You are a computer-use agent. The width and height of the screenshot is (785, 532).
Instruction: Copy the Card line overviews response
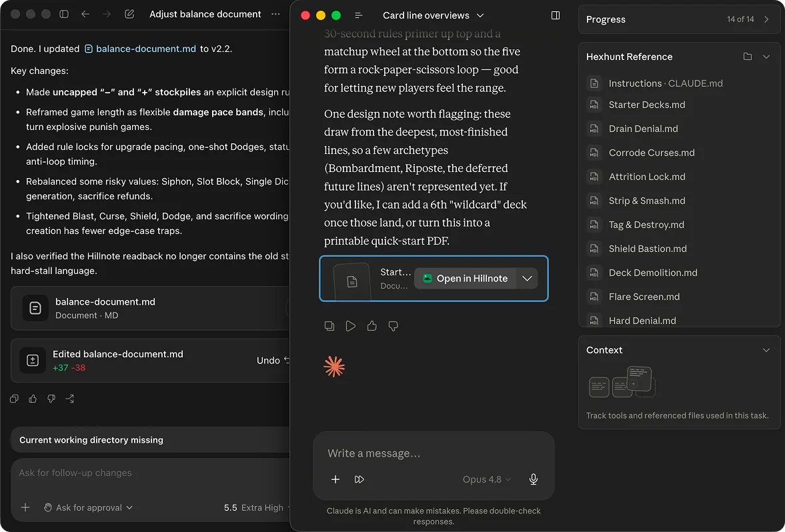pos(329,326)
